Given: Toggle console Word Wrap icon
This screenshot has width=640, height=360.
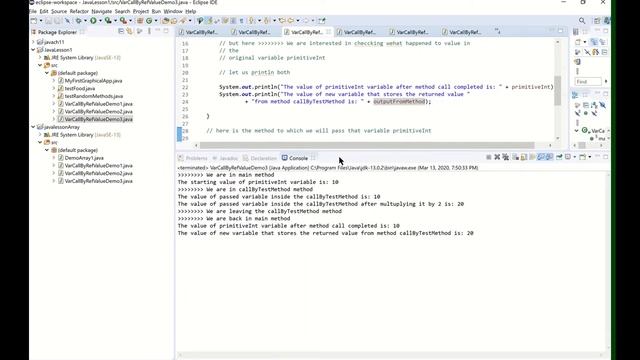Looking at the screenshot, I should click(532, 157).
